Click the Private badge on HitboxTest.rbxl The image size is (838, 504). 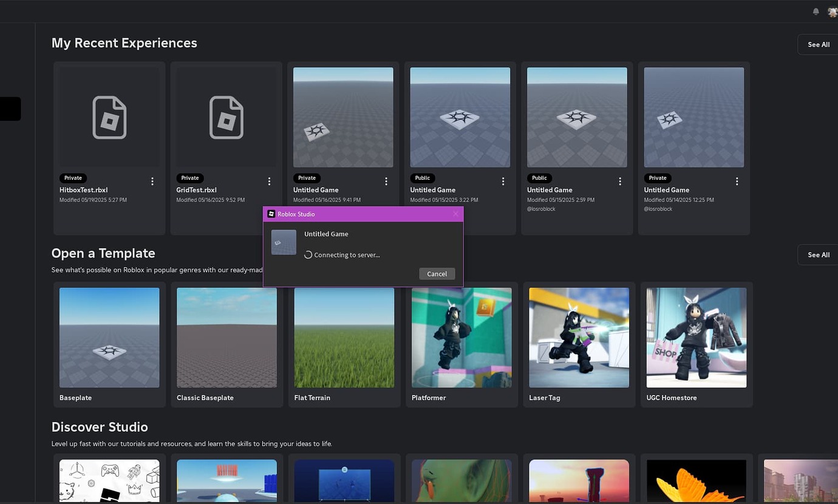(73, 178)
